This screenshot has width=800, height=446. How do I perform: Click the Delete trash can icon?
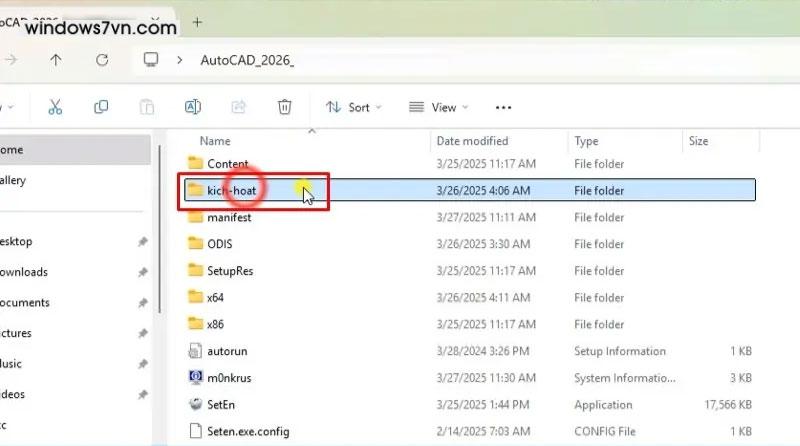click(x=285, y=107)
